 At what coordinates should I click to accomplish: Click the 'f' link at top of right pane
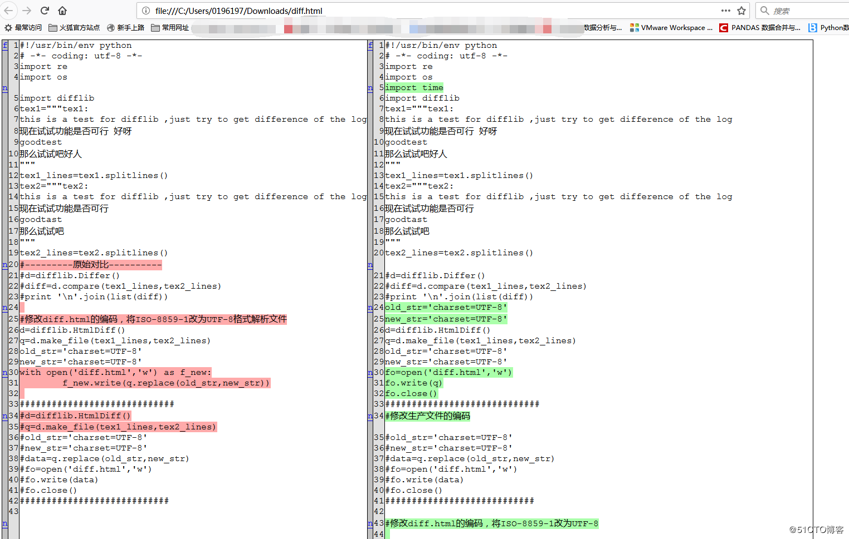pyautogui.click(x=370, y=45)
